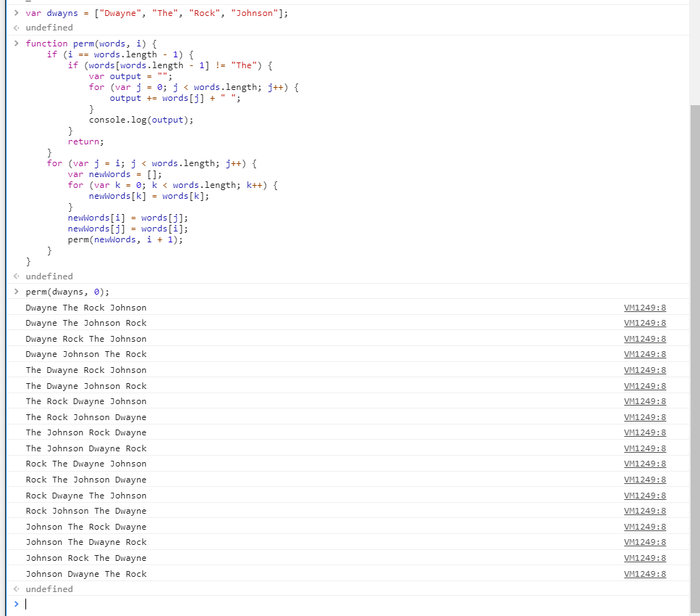The width and height of the screenshot is (700, 616).
Task: Open VM1249:8 link for first log line
Action: pos(645,308)
